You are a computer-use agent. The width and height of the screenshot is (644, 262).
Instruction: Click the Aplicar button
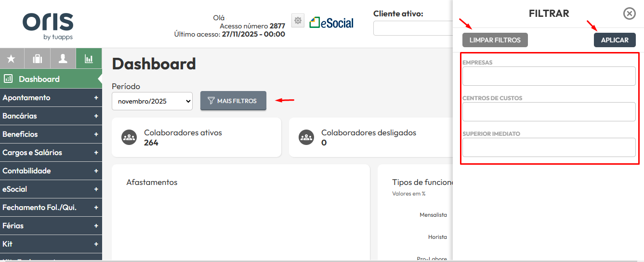point(614,40)
